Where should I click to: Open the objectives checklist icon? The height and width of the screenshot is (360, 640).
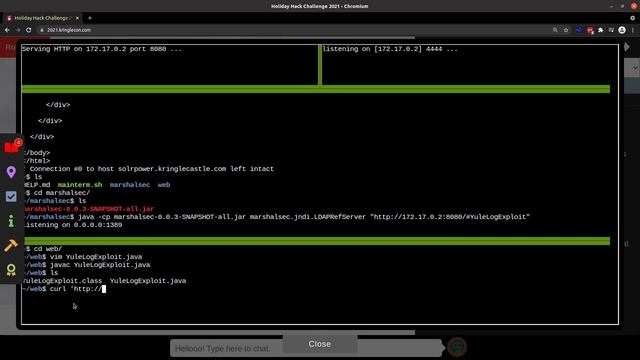[x=11, y=197]
